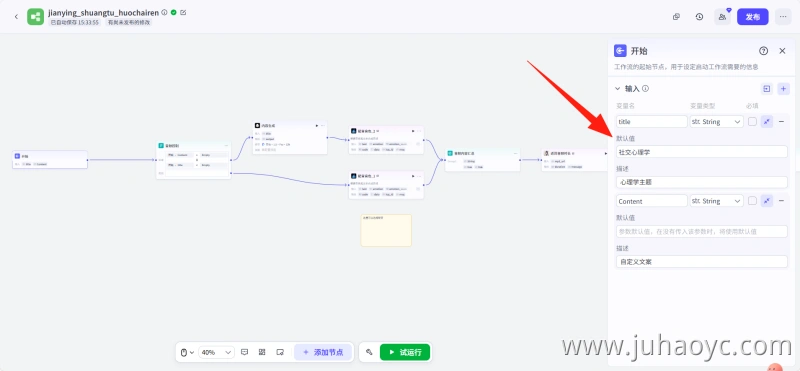Image resolution: width=800 pixels, height=371 pixels.
Task: Open the version history clock icon
Action: [x=699, y=17]
